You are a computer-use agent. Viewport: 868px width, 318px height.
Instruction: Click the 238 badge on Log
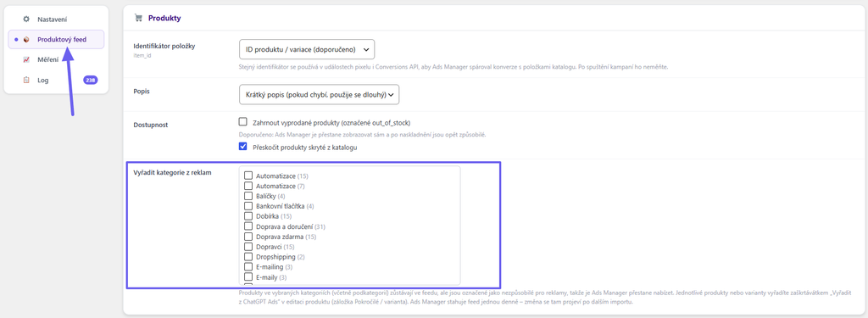[90, 81]
